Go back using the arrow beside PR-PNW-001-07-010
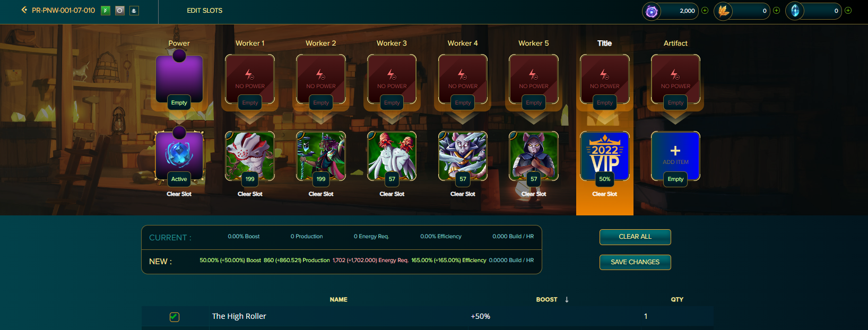This screenshot has width=868, height=330. [24, 10]
